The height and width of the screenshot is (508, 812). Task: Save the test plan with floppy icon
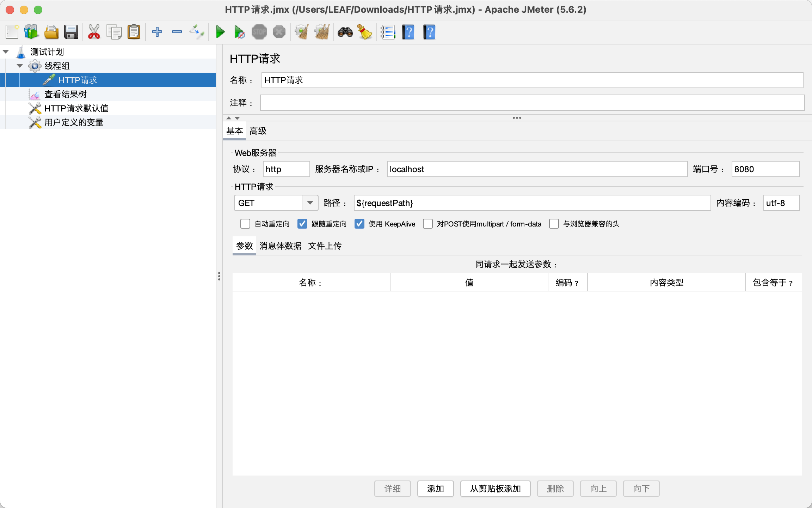click(x=71, y=32)
